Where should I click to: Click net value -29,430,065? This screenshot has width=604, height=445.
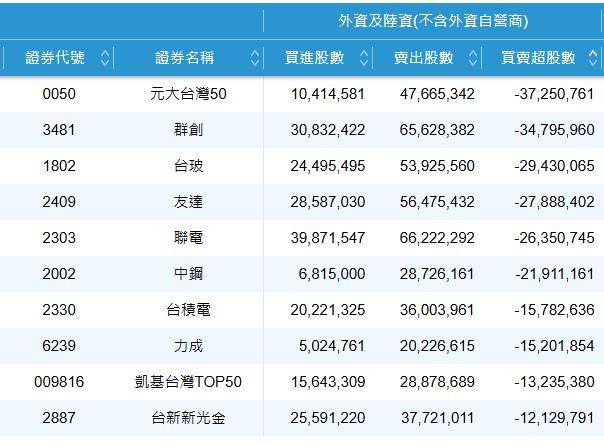pyautogui.click(x=554, y=166)
